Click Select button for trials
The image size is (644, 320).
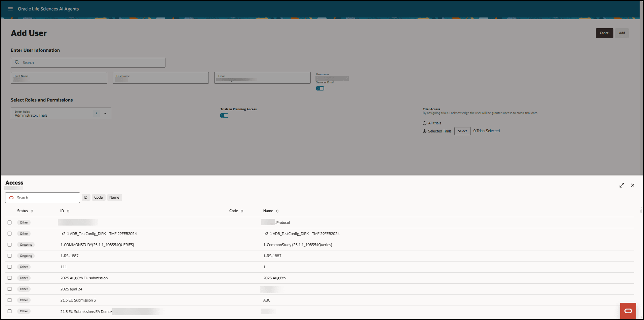pyautogui.click(x=462, y=131)
